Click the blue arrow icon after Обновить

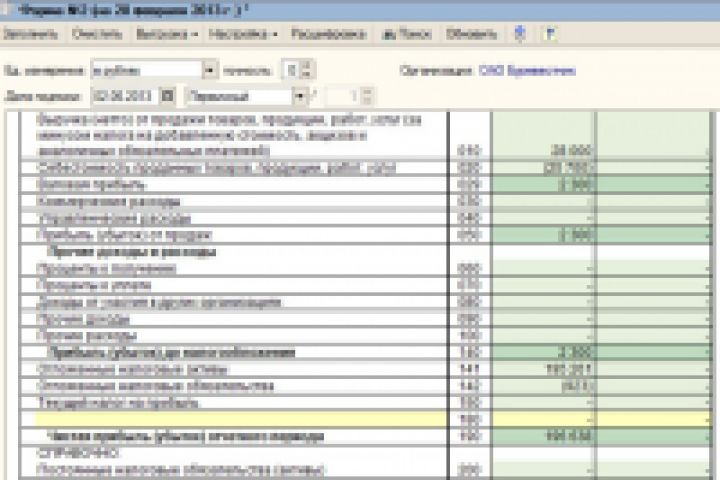pos(520,34)
